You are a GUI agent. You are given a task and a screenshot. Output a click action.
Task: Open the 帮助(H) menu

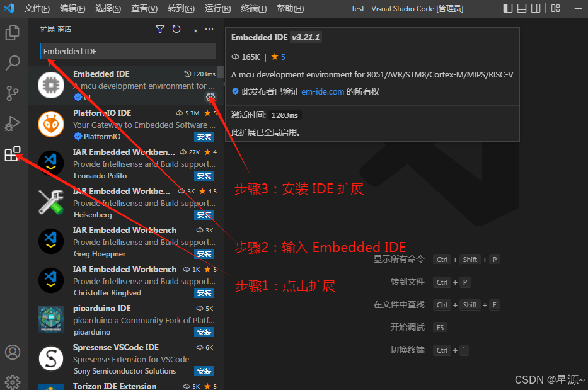[291, 8]
